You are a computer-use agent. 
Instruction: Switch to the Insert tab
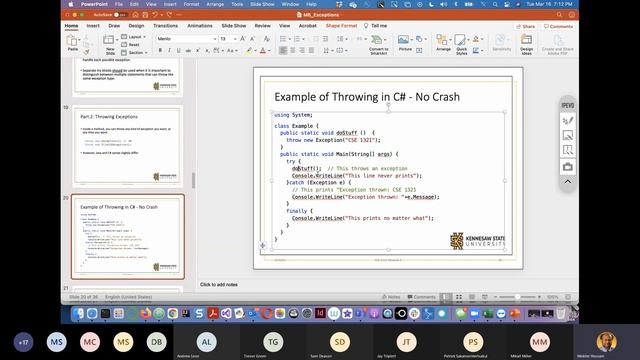click(93, 26)
